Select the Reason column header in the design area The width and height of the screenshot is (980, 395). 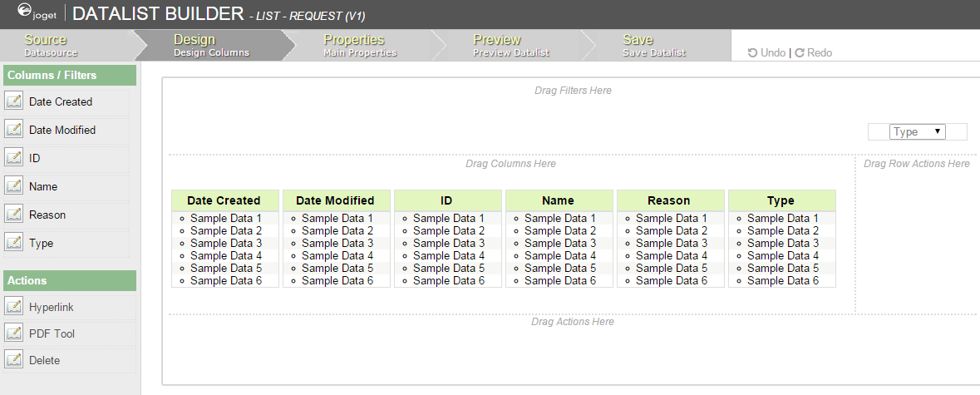click(669, 200)
